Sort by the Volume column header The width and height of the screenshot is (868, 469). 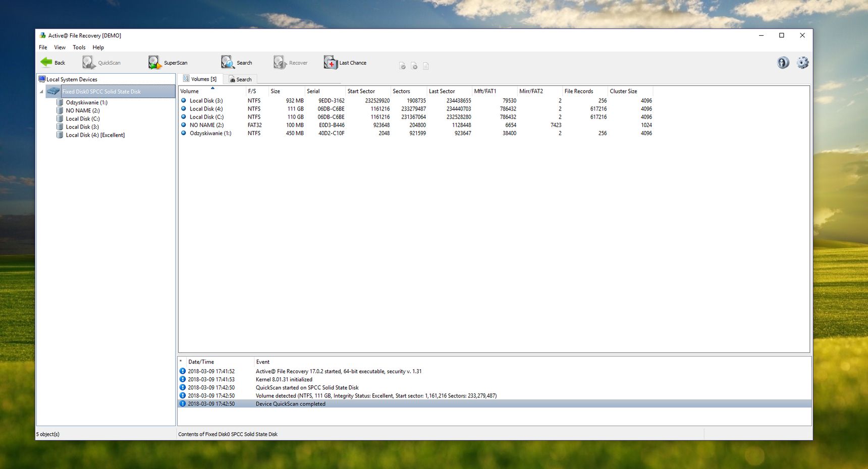212,91
